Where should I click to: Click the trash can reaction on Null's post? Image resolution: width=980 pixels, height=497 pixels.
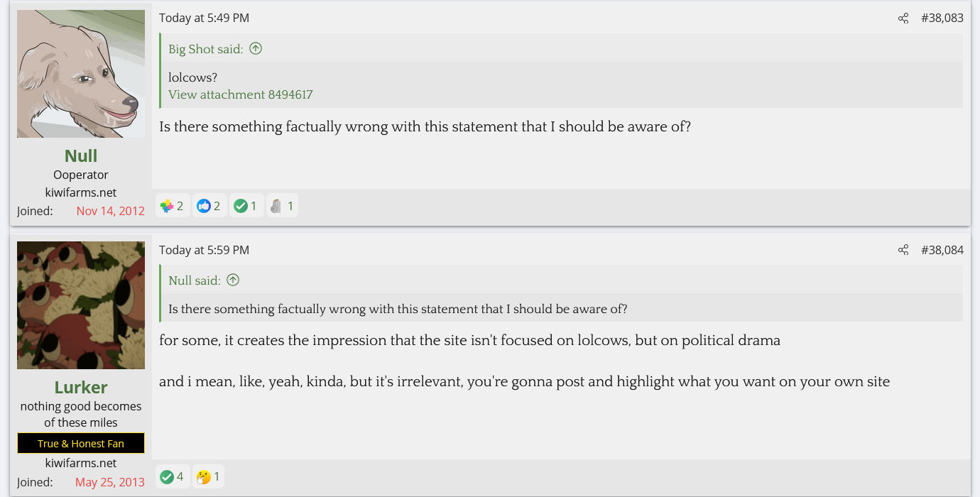(x=276, y=206)
